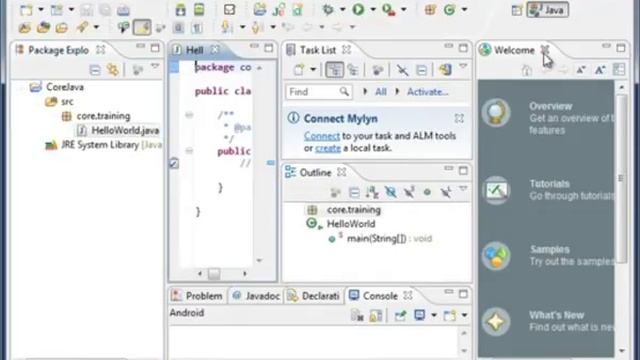Screen dimensions: 640x360
Task: Open New Task dropdown arrow
Action: (313, 70)
